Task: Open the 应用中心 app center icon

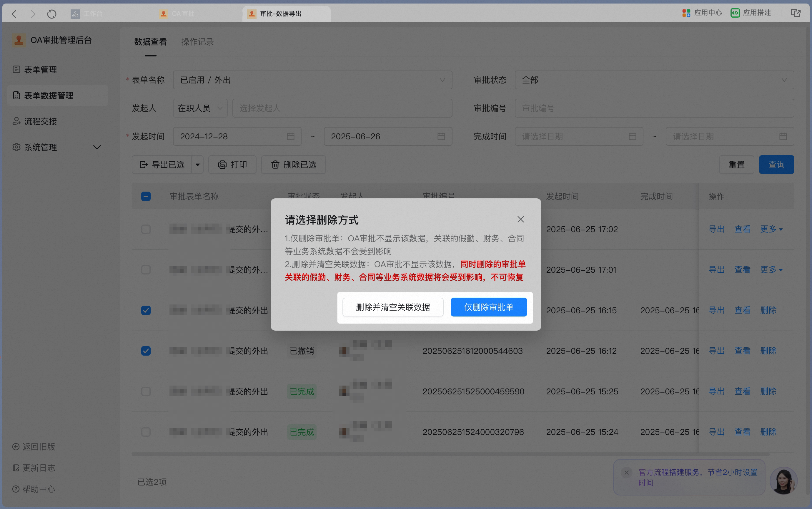Action: coord(686,13)
